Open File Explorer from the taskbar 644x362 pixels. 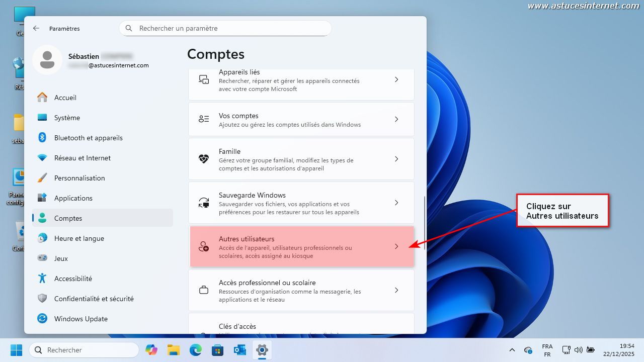[173, 350]
